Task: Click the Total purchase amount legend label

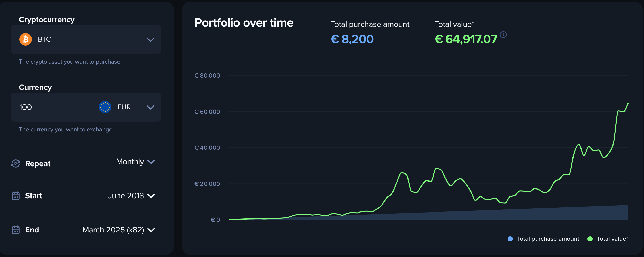Action: pos(548,239)
